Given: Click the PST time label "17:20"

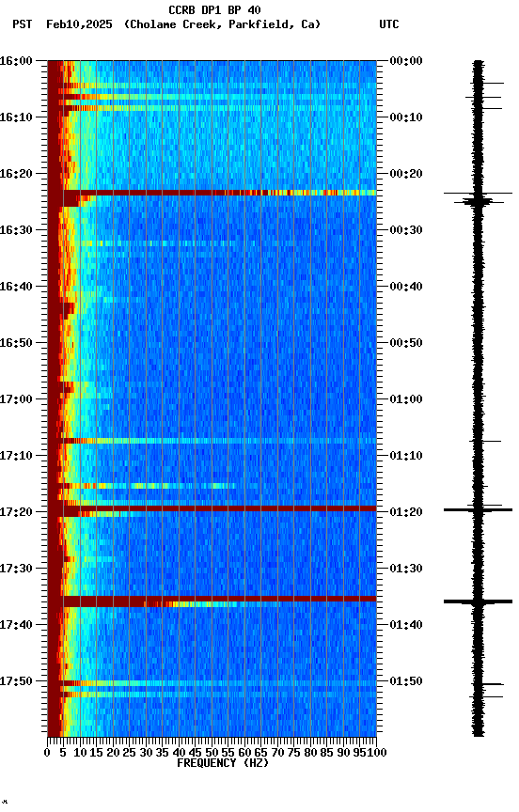Looking at the screenshot, I should (x=16, y=512).
